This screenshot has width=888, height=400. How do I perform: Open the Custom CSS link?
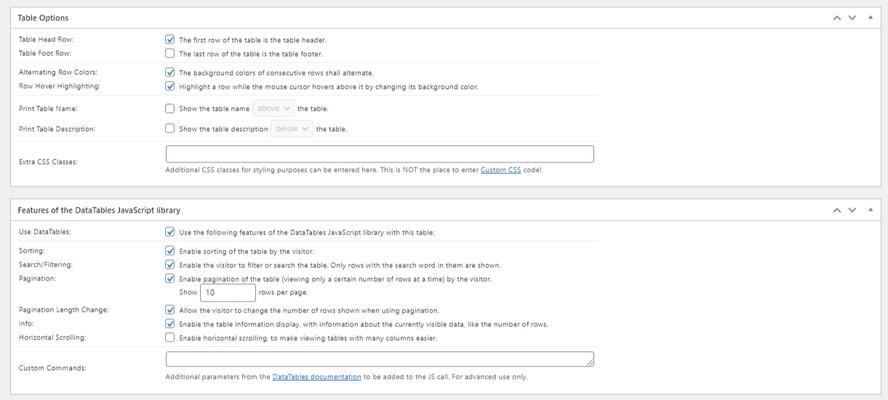click(x=500, y=170)
